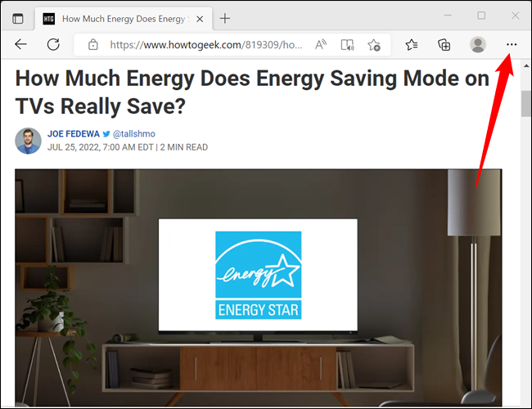Click the browser back arrow
The height and width of the screenshot is (409, 532).
[x=21, y=44]
